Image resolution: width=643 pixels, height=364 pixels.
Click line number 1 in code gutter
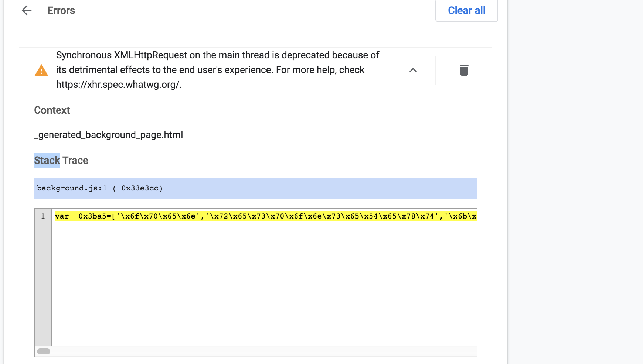43,216
